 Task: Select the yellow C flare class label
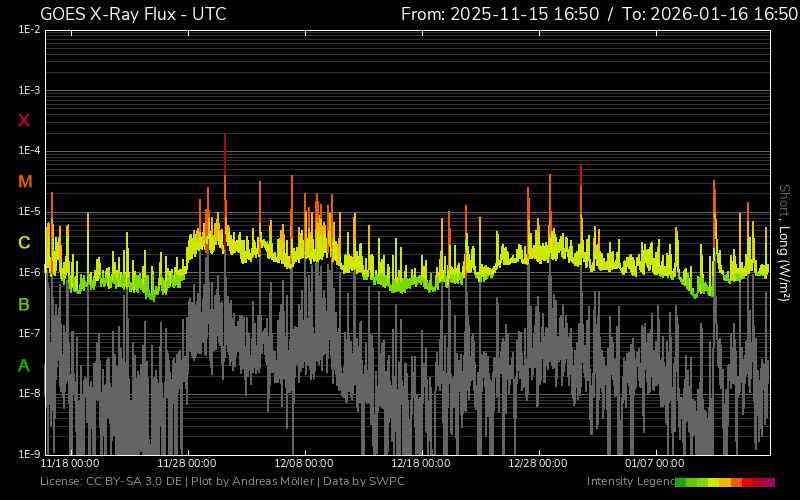(24, 243)
